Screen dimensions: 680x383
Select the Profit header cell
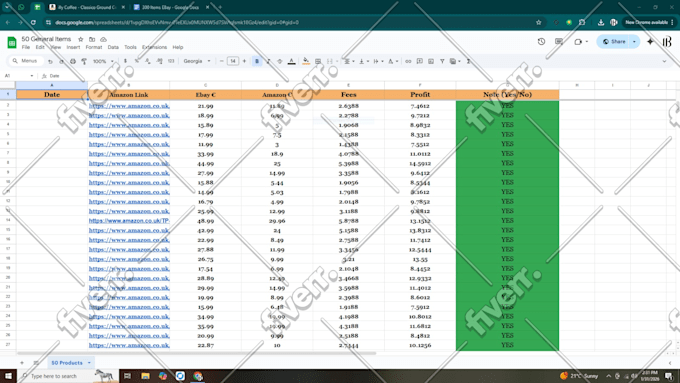420,95
